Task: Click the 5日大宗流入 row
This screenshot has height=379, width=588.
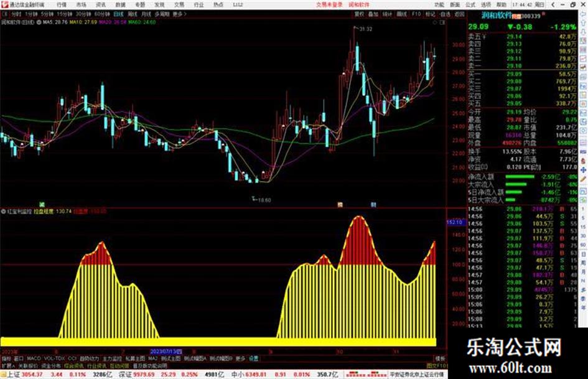Action: point(523,200)
